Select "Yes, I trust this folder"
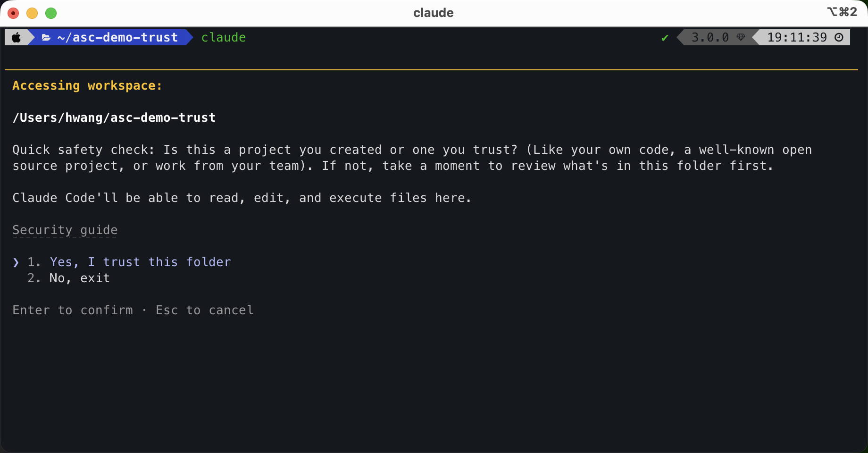Viewport: 868px width, 453px height. (x=140, y=262)
